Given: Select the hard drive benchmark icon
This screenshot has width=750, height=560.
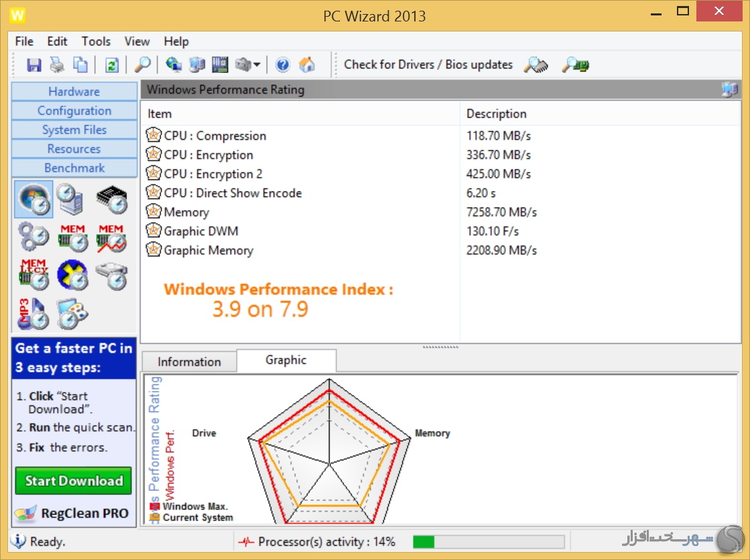Looking at the screenshot, I should pyautogui.click(x=111, y=275).
